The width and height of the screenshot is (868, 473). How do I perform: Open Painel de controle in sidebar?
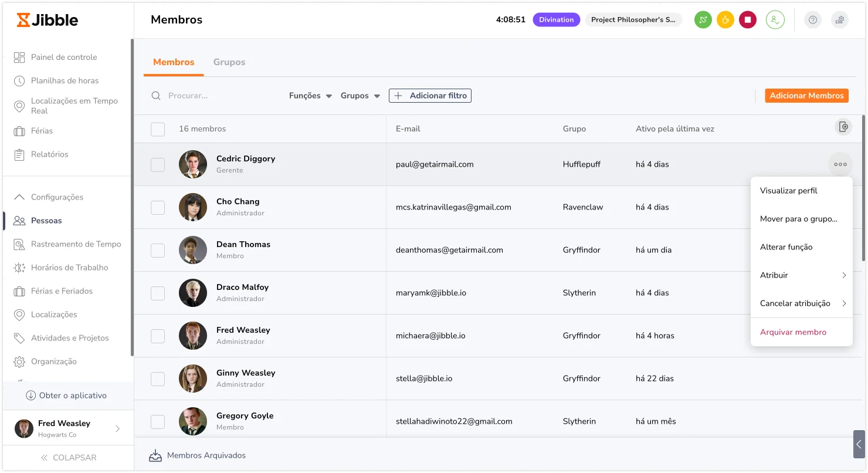(x=63, y=57)
